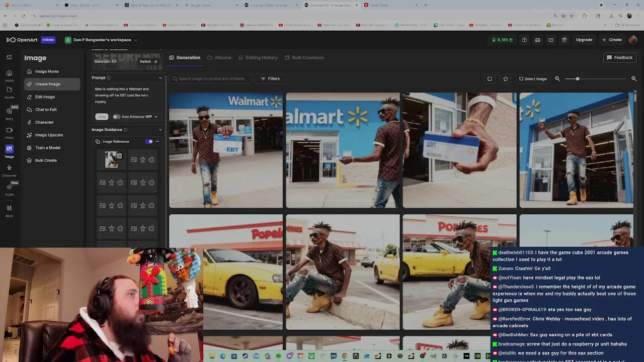Click the OpenArt logo
The width and height of the screenshot is (644, 362).
pyautogui.click(x=22, y=40)
